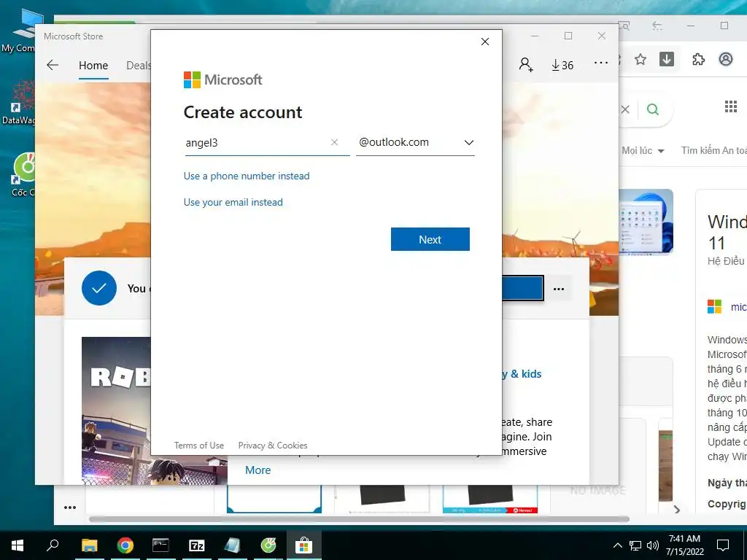Clear the search box X in browser

point(625,109)
